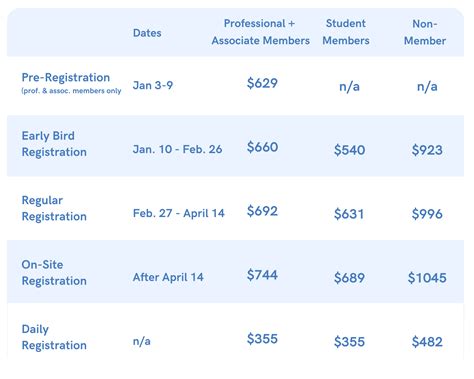Select the After April 14 date cell

click(x=168, y=277)
